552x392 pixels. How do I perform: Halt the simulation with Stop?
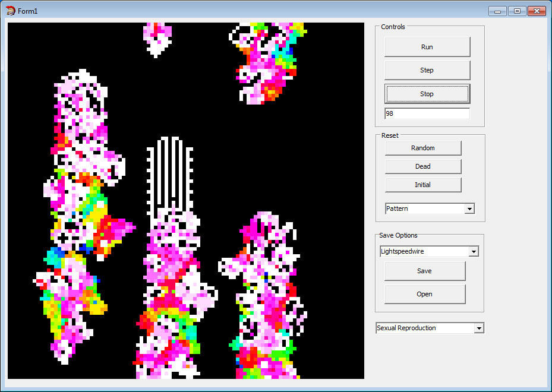[427, 94]
